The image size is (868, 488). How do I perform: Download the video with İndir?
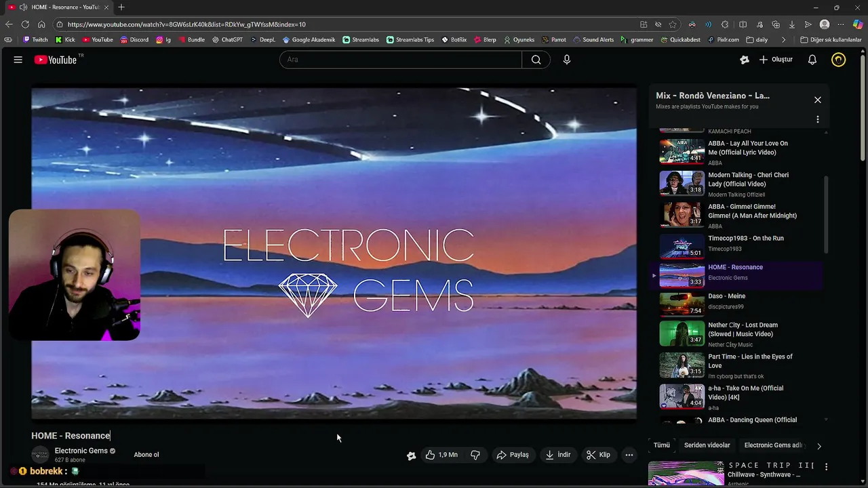coord(557,455)
